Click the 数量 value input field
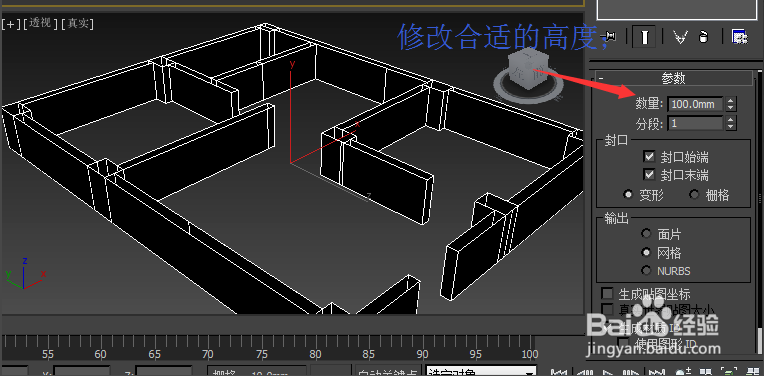Screen dimensions: 764x376 tap(695, 104)
